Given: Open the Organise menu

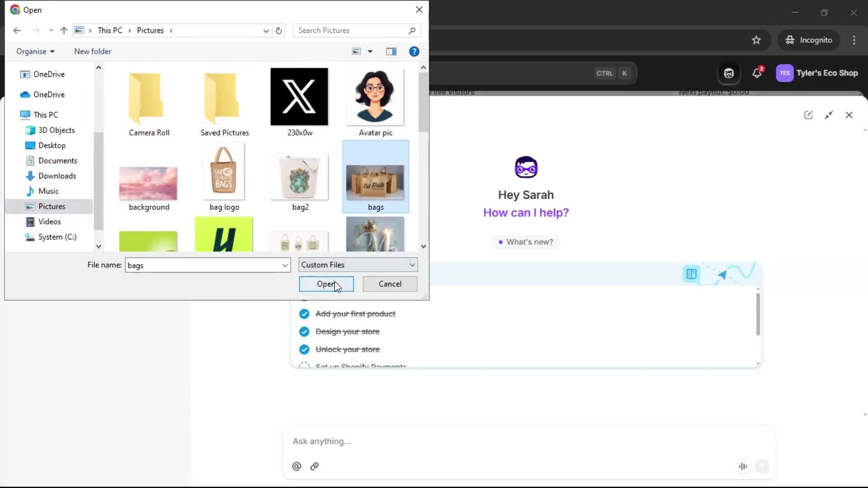Looking at the screenshot, I should pyautogui.click(x=35, y=51).
